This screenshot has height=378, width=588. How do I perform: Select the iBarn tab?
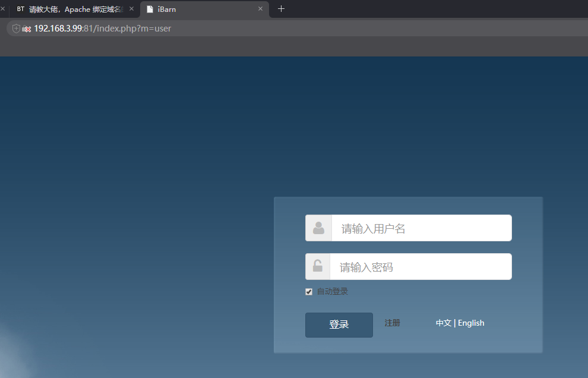click(x=204, y=9)
